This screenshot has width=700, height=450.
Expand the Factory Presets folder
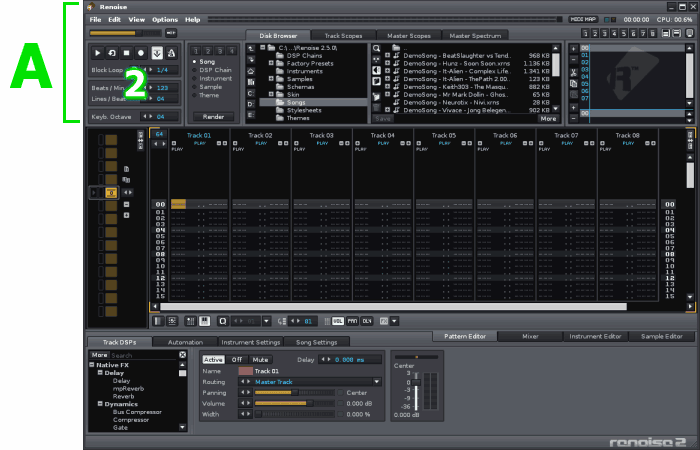click(x=271, y=63)
